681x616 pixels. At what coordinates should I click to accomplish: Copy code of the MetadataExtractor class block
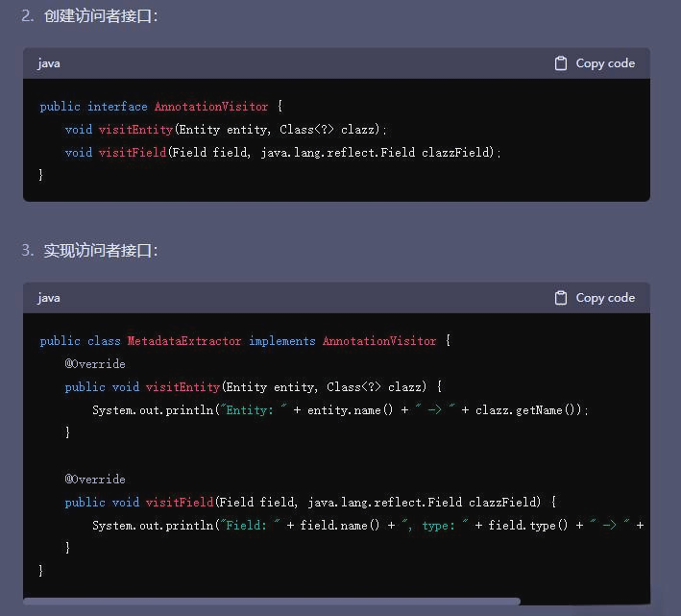pos(595,298)
